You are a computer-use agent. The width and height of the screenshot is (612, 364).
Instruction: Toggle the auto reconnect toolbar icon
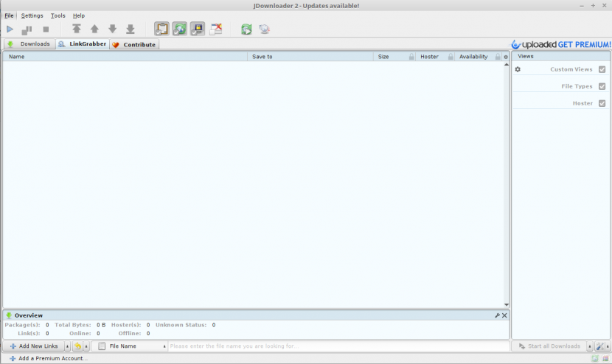pos(180,29)
